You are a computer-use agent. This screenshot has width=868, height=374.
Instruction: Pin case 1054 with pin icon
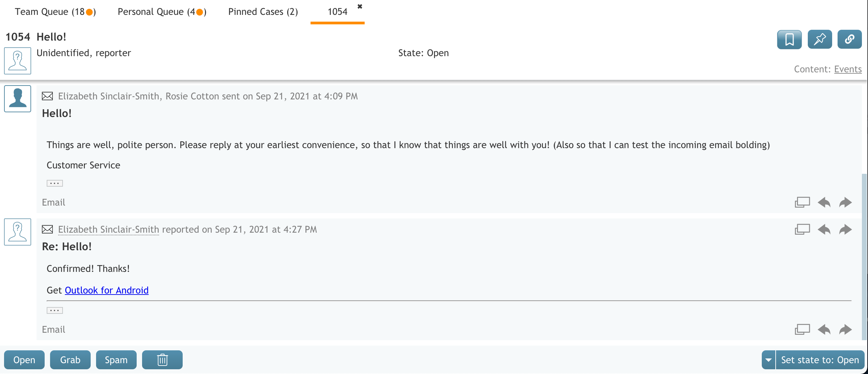click(820, 40)
